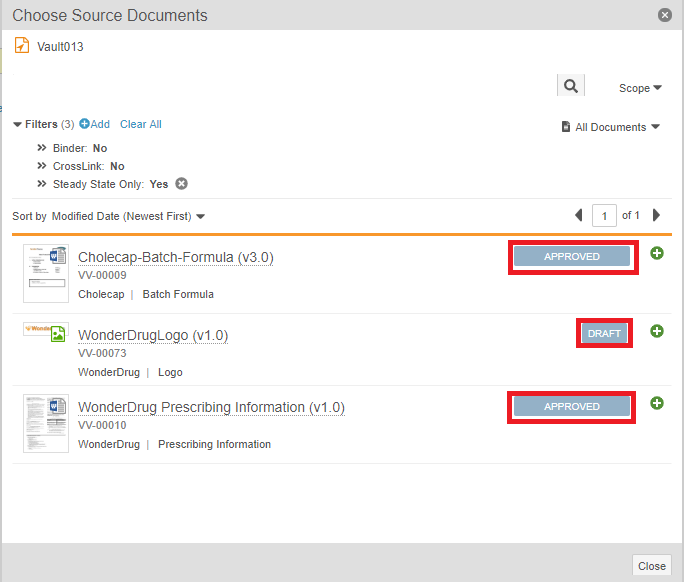Go to the previous results page arrow
Screen dimensions: 685x582
pyautogui.click(x=578, y=215)
